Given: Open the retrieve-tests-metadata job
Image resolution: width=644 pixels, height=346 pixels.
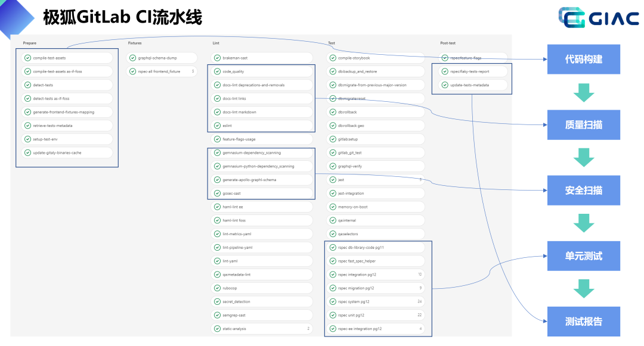Looking at the screenshot, I should 67,126.
